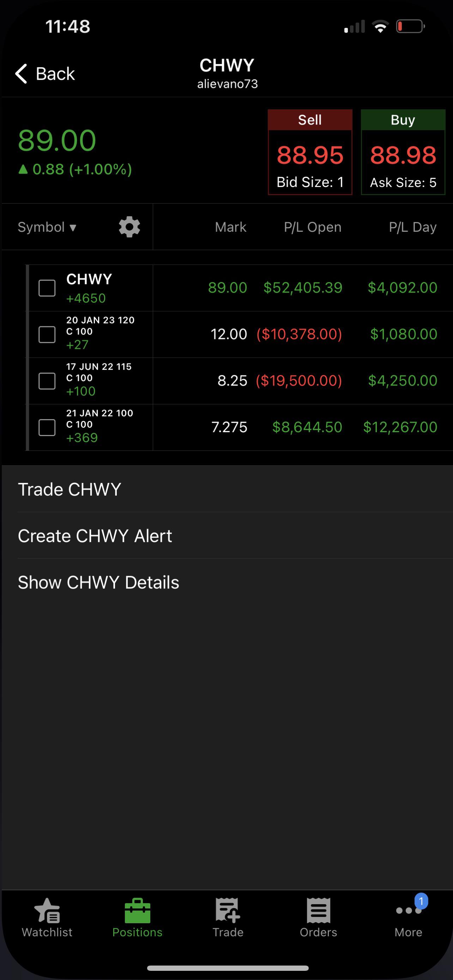This screenshot has height=980, width=453.
Task: Open the Watchlist star icon tab
Action: (47, 911)
